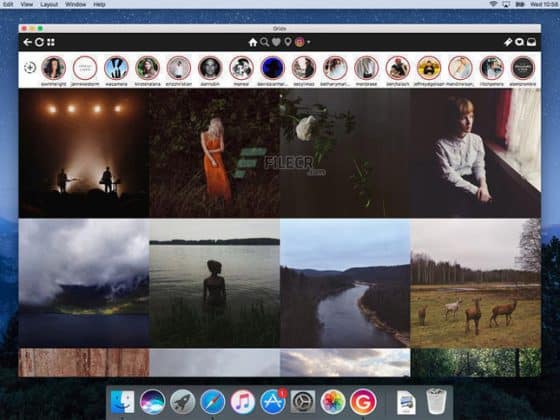Image resolution: width=560 pixels, height=420 pixels.
Task: Launch Siri from the Dock
Action: coord(152,402)
